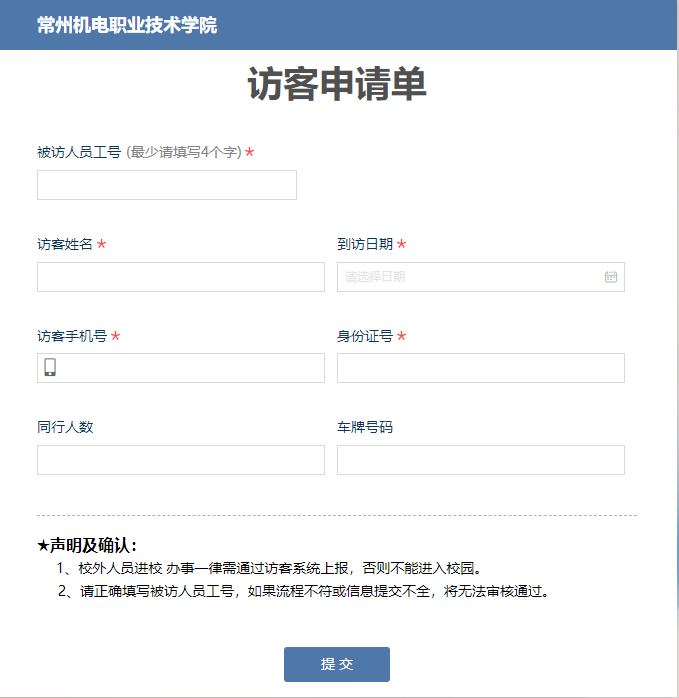Image resolution: width=679 pixels, height=698 pixels.
Task: Click into the 访客姓名 text field
Action: coord(180,277)
